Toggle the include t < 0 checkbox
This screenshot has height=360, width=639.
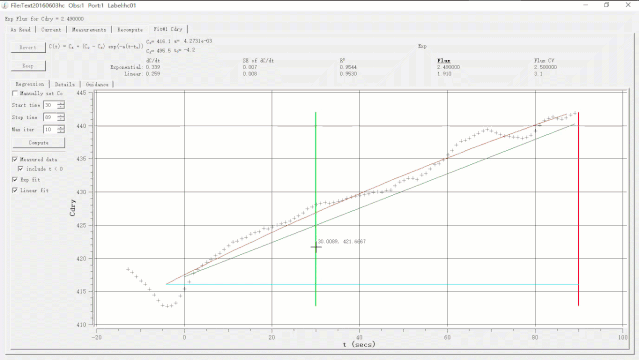(x=20, y=169)
